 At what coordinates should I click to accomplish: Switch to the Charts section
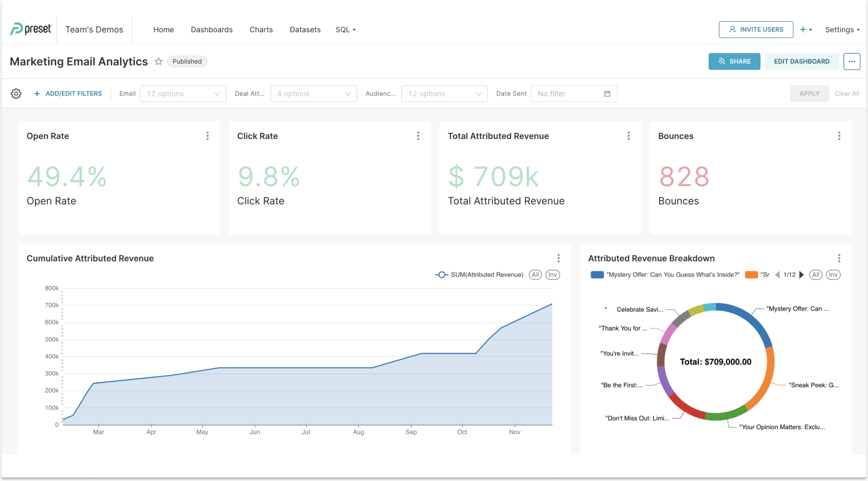coord(261,29)
